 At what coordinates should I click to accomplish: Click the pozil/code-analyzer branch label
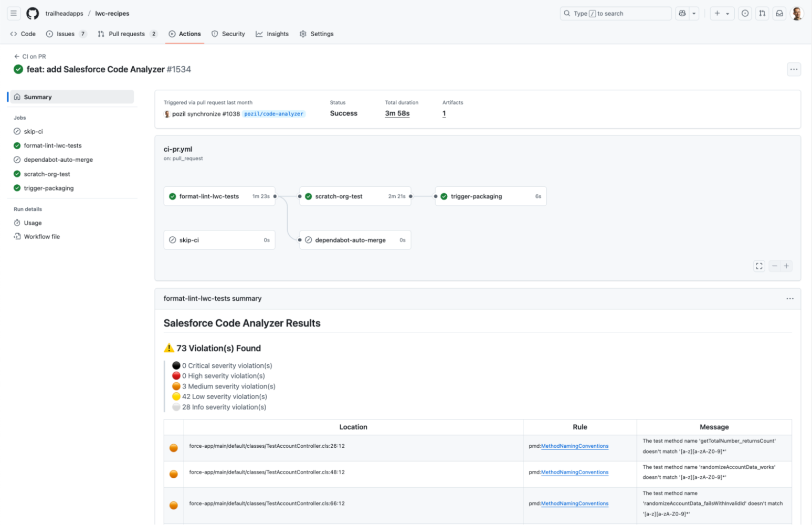(x=274, y=114)
